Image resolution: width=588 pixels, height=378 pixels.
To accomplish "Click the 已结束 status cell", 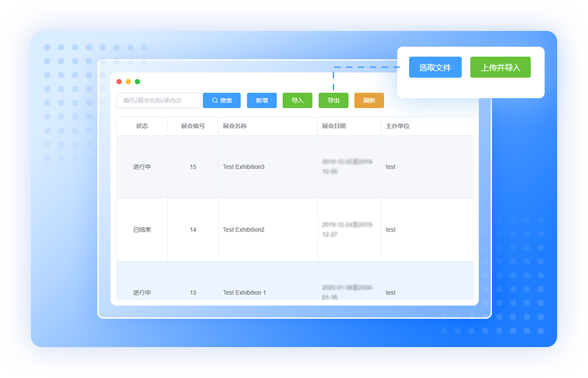I will (x=142, y=229).
